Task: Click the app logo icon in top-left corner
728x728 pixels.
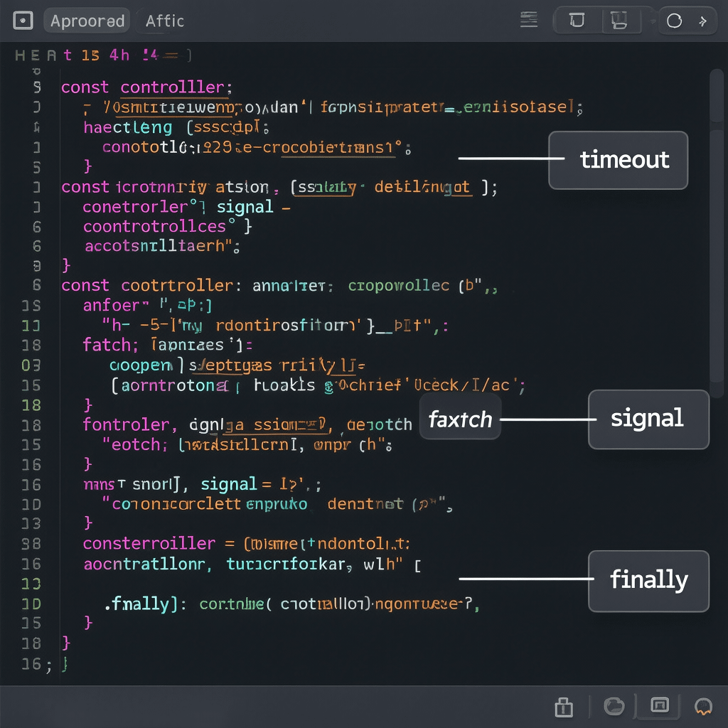Action: point(23,20)
